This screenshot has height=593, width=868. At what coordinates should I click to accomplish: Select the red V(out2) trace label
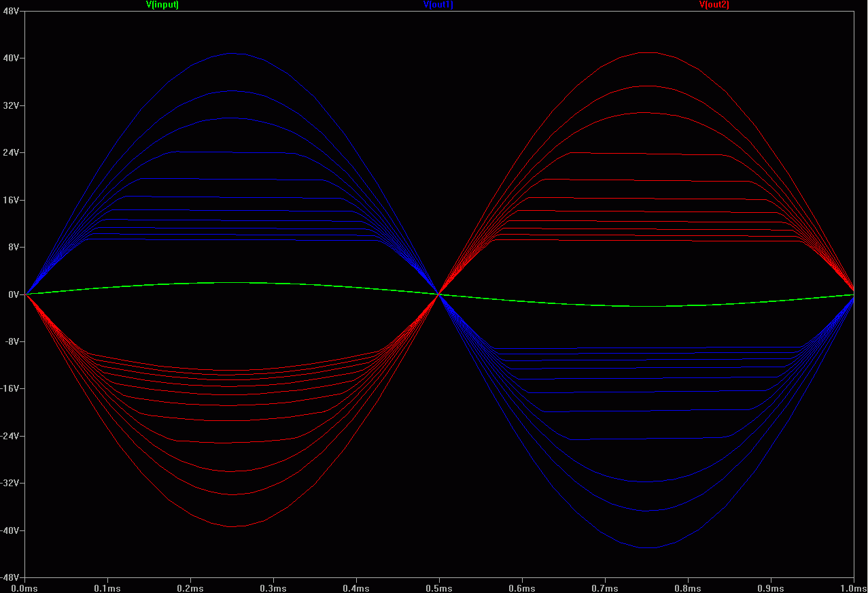[x=714, y=5]
